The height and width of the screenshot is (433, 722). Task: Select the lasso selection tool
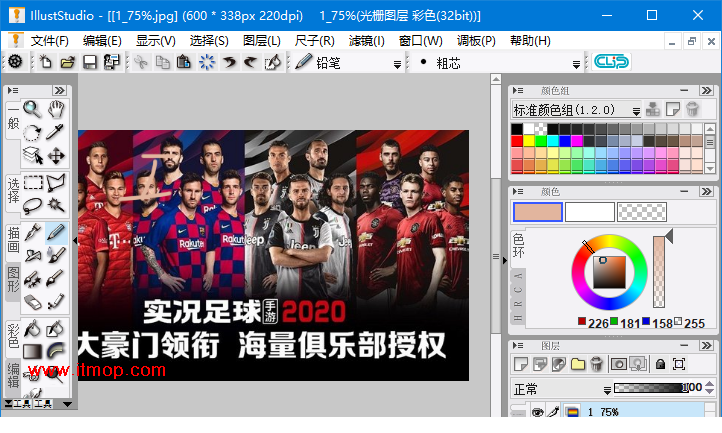click(x=33, y=205)
